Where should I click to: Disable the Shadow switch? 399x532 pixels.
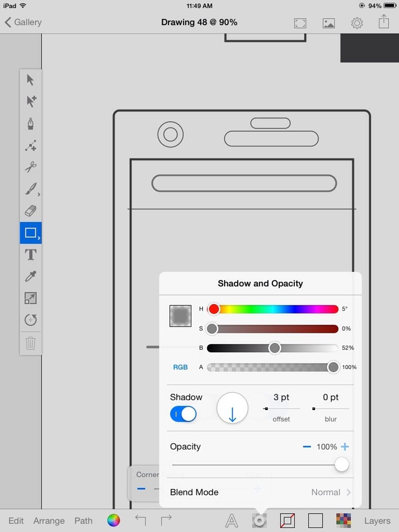(183, 414)
